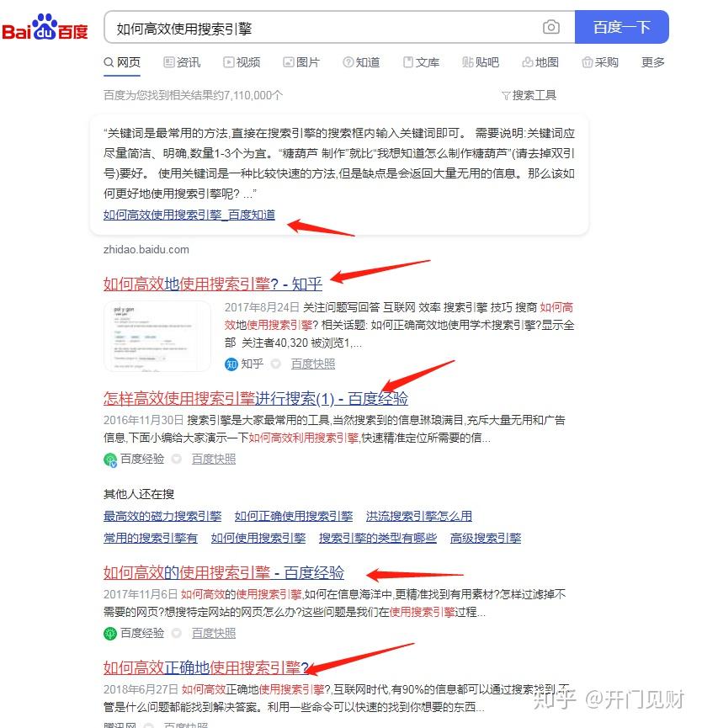This screenshot has height=728, width=702.
Task: Expand the 搜索工具 filter options
Action: pos(529,95)
